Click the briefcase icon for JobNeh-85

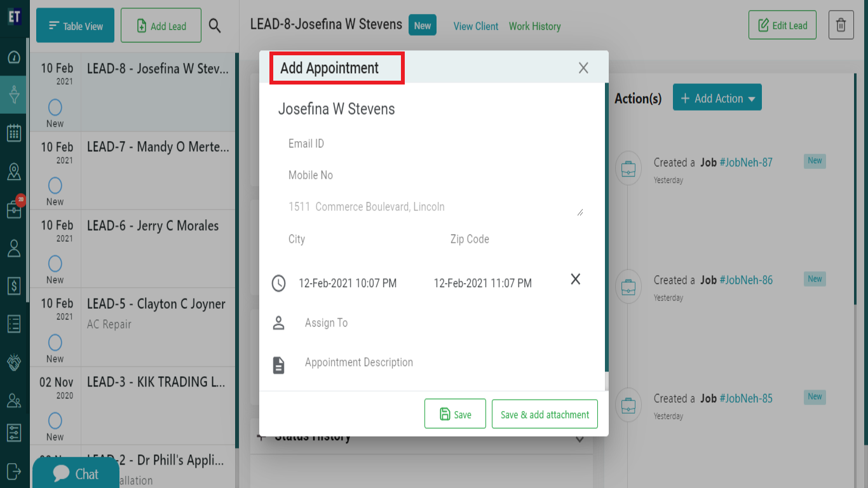[x=628, y=405]
